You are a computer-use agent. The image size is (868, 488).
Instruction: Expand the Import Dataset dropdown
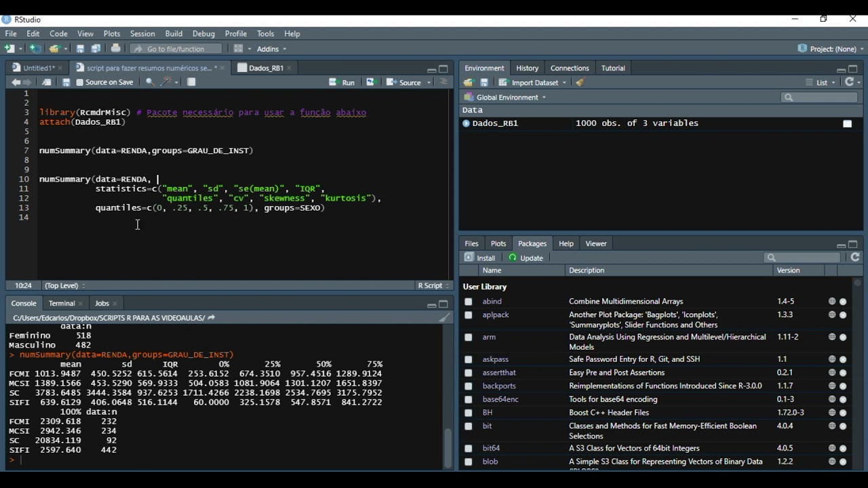[533, 83]
